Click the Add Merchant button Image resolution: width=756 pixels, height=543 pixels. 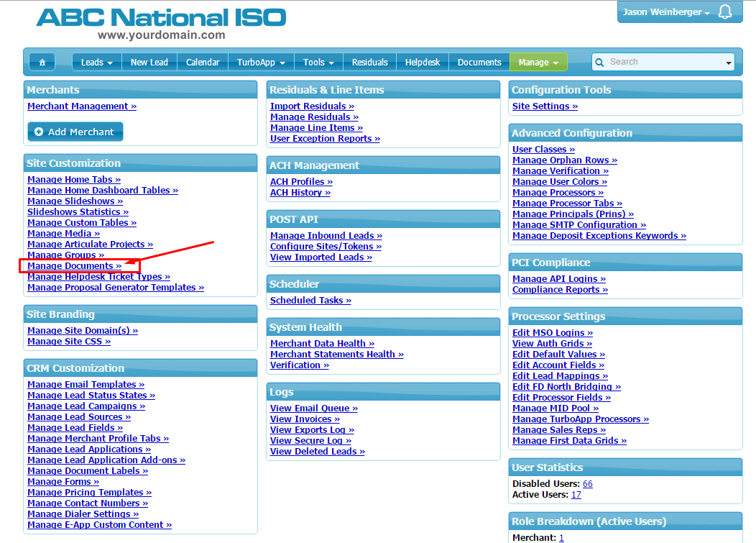click(75, 132)
